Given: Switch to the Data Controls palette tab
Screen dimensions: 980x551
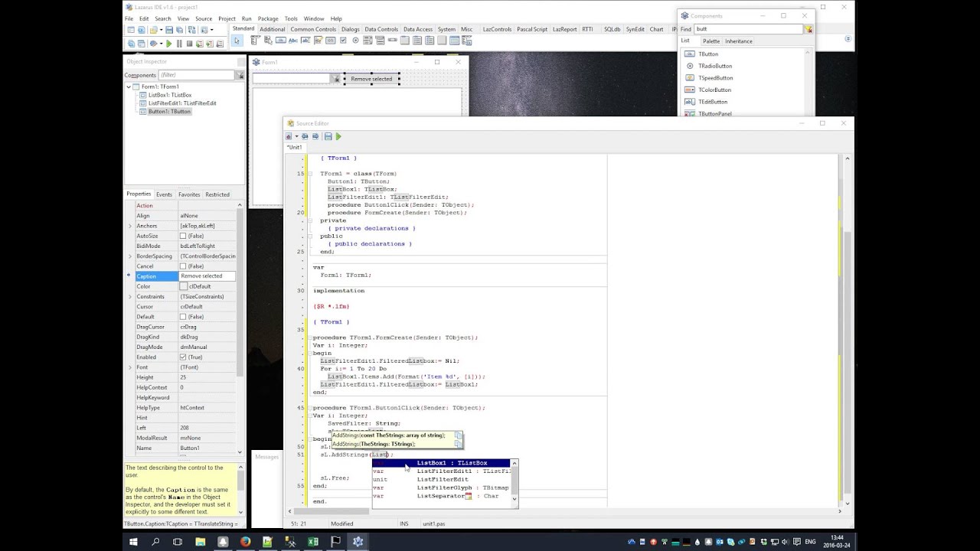Looking at the screenshot, I should coord(381,29).
